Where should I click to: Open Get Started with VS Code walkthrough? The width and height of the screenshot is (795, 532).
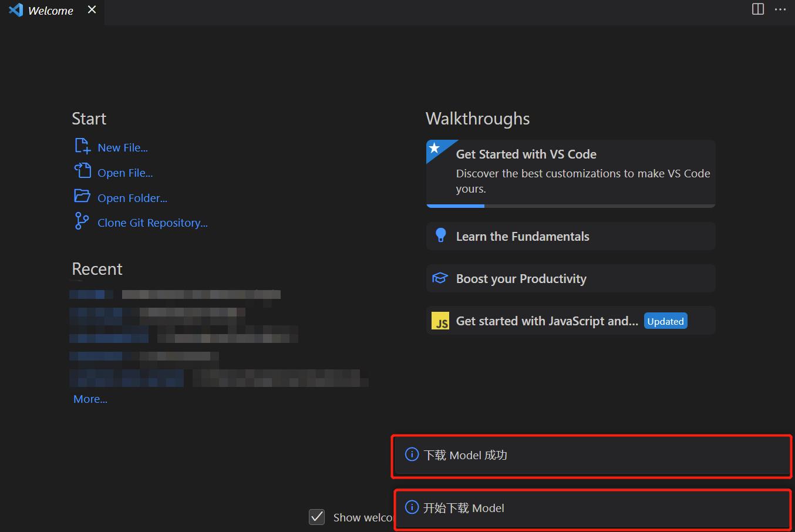[571, 173]
